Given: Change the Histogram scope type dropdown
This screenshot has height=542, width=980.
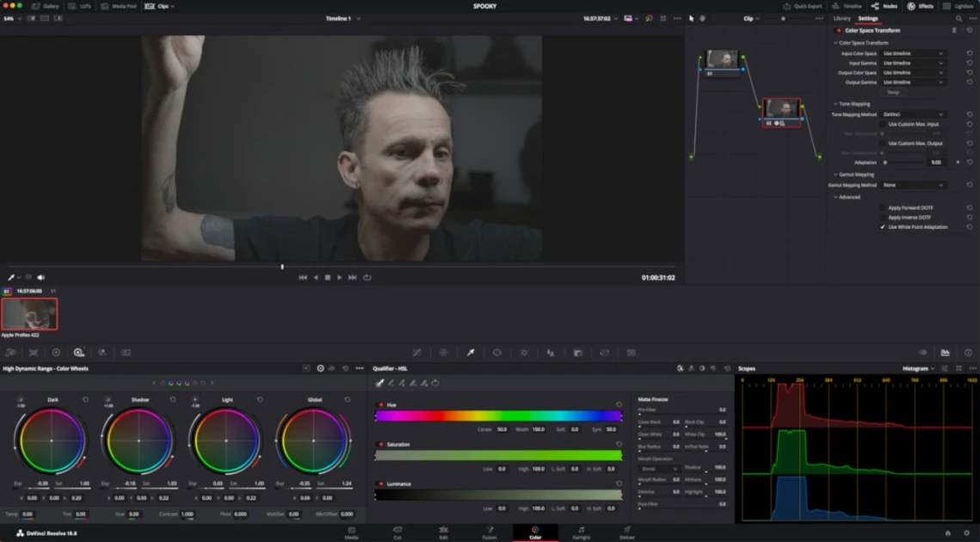Looking at the screenshot, I should [918, 369].
